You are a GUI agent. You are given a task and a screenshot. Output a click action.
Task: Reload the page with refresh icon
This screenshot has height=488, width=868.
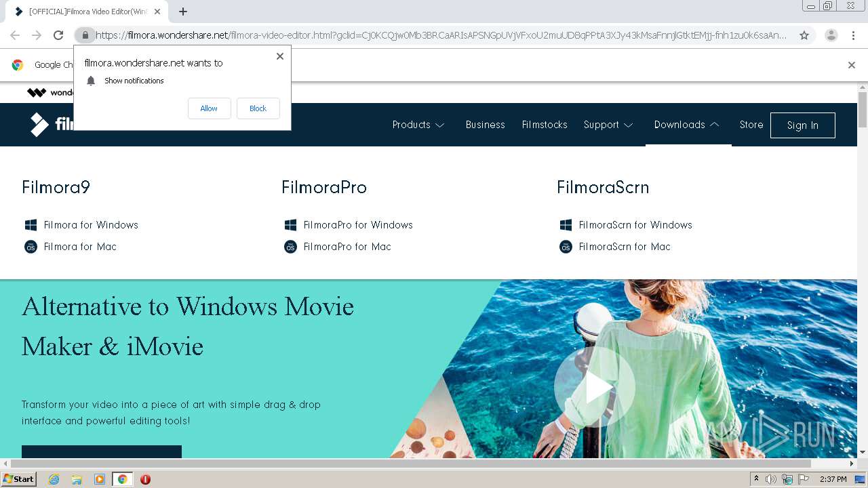[58, 35]
